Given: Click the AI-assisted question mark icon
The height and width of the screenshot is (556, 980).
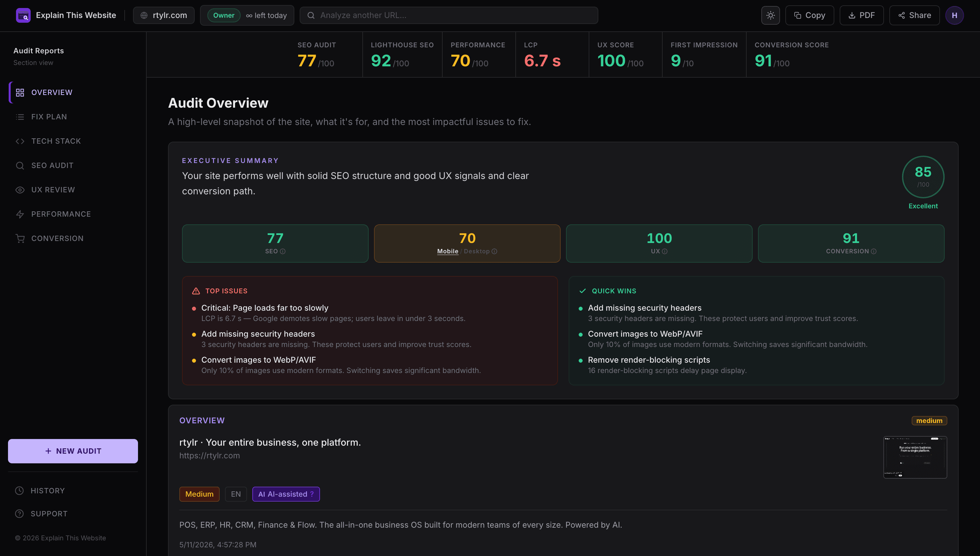Looking at the screenshot, I should coord(312,494).
